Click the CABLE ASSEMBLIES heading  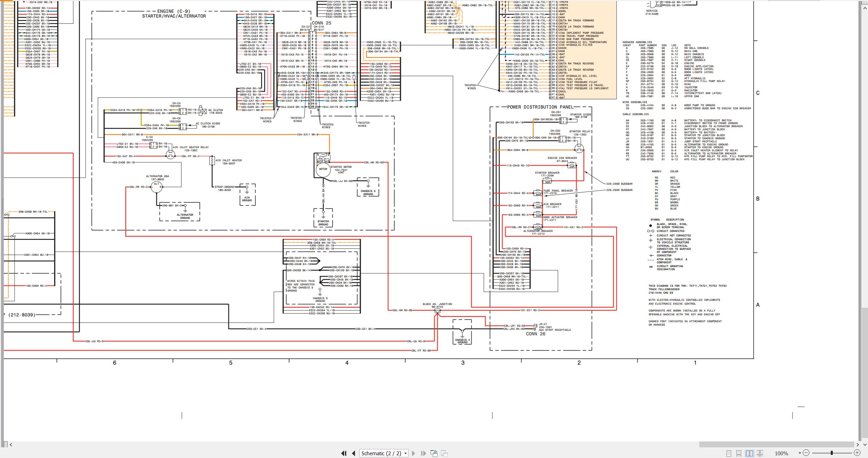(635, 114)
